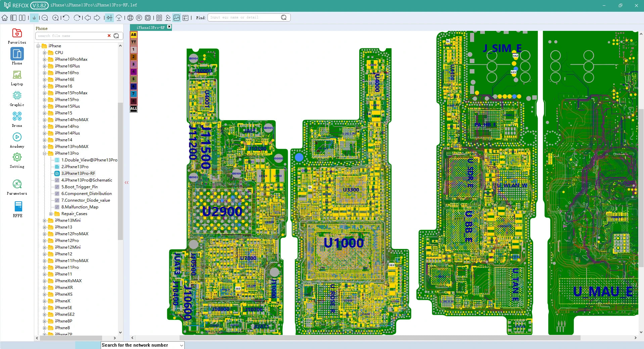Open 4.iPhxne13Pro@Schematic in the file tree
The width and height of the screenshot is (644, 349).
[x=87, y=180]
